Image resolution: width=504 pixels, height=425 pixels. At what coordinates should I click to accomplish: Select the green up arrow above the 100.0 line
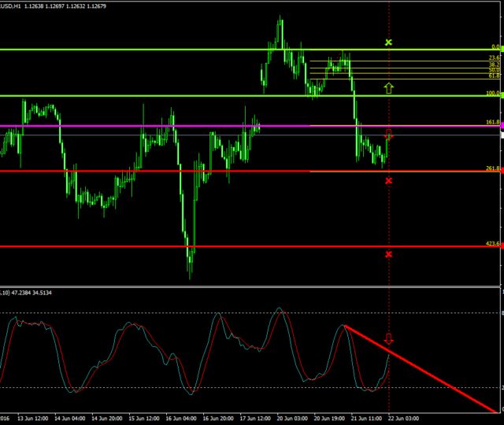coord(388,87)
